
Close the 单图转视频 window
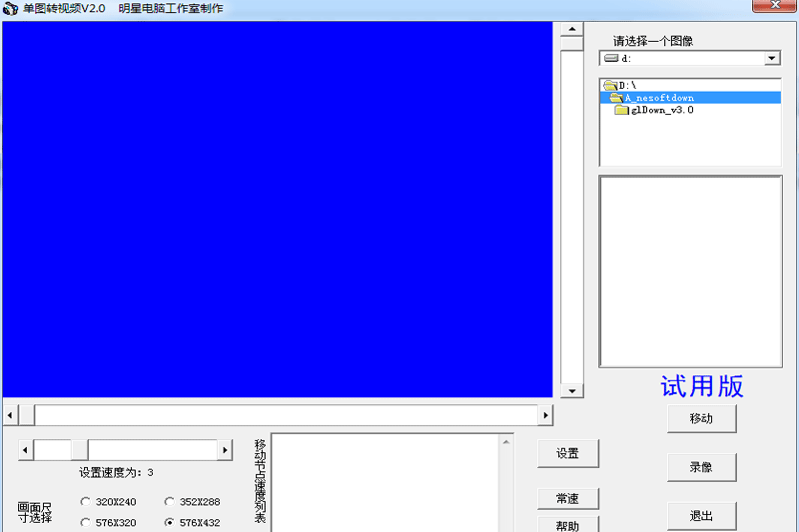pos(775,6)
